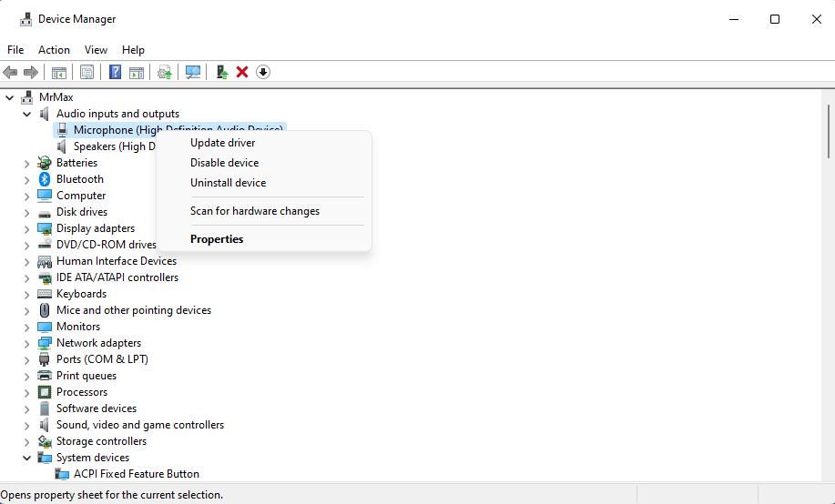Click the Device Manager title bar icon
Image resolution: width=835 pixels, height=504 pixels.
(25, 19)
